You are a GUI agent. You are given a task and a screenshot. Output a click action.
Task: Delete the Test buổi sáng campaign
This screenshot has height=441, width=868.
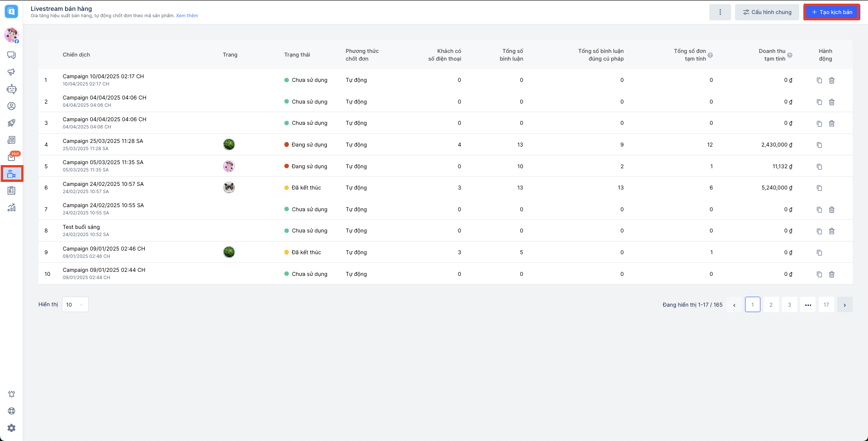point(831,231)
